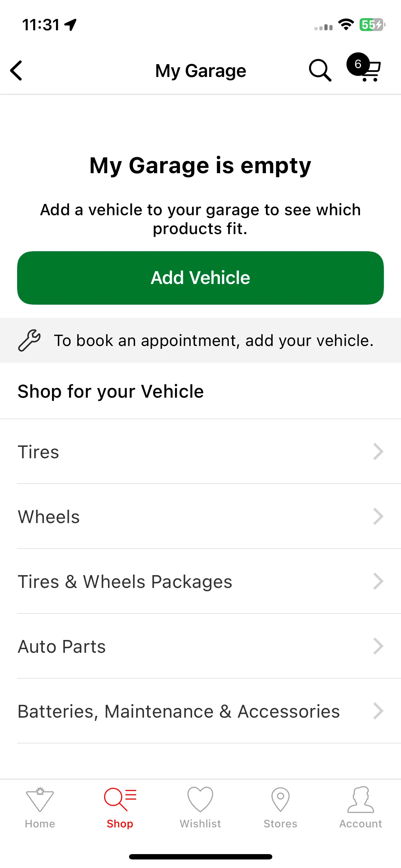This screenshot has width=401, height=868.
Task: Expand Wheels category chevron
Action: [378, 516]
